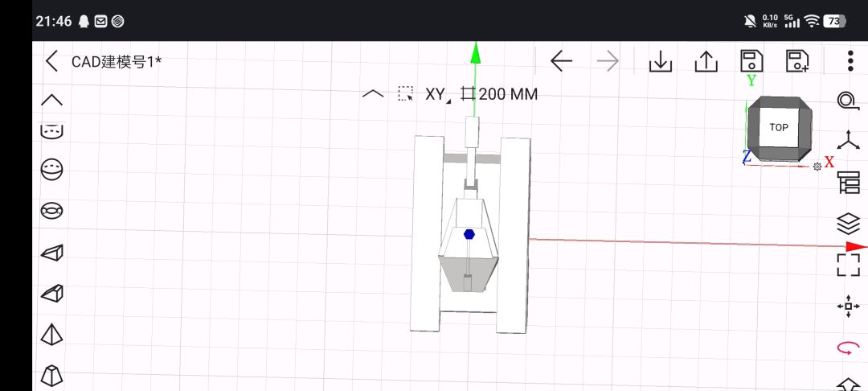The height and width of the screenshot is (391, 868).
Task: Open the model structure tree panel
Action: (x=849, y=182)
